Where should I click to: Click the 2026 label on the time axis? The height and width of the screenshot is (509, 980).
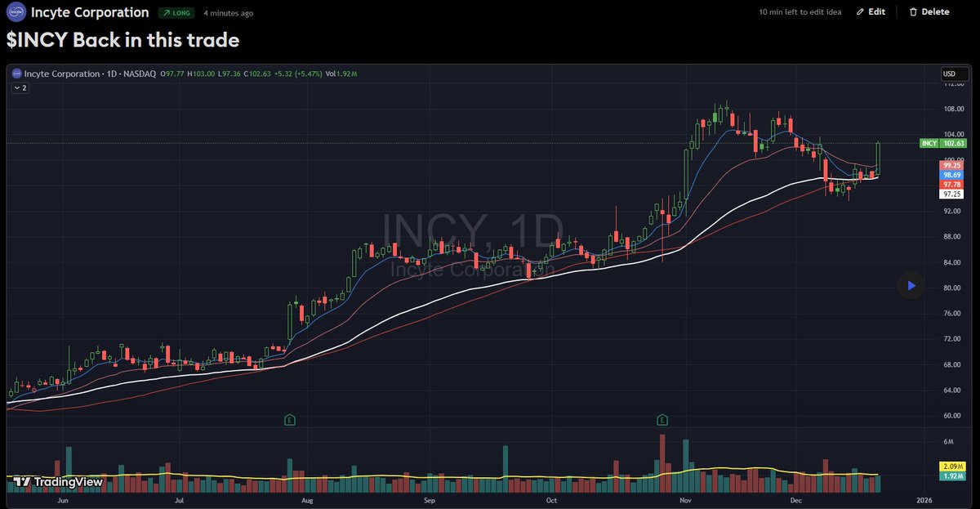coord(924,498)
